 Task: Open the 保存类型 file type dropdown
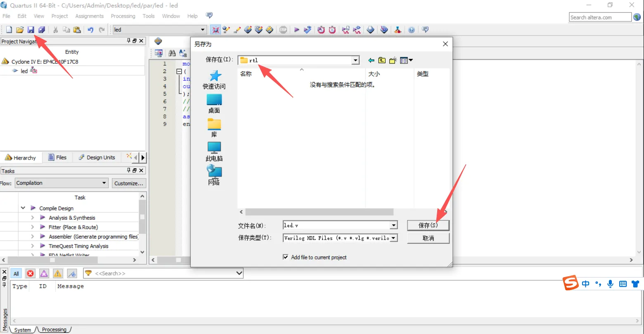coord(394,238)
